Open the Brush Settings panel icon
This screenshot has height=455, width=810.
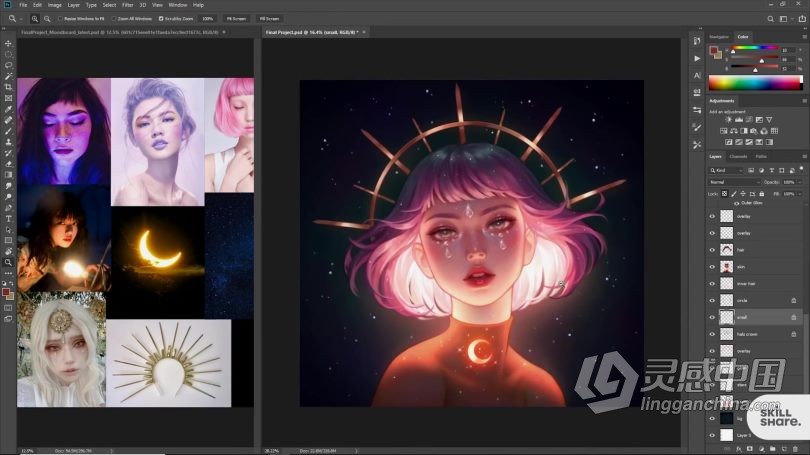pyautogui.click(x=697, y=128)
